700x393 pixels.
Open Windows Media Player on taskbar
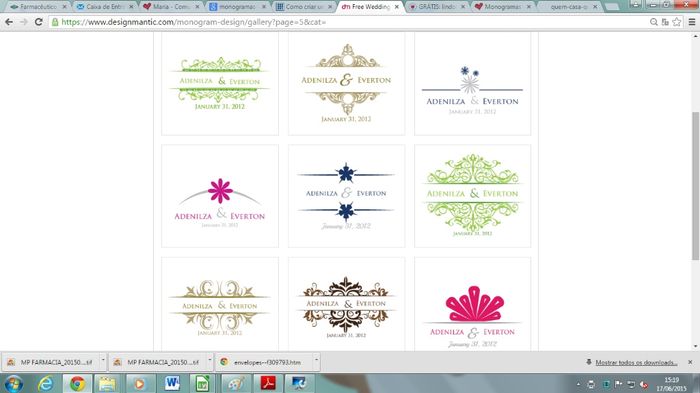point(139,384)
